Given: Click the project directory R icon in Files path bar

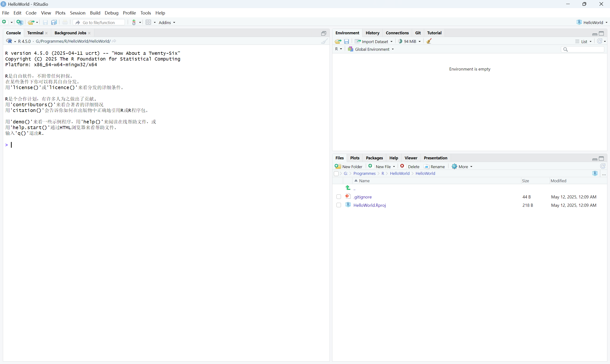Looking at the screenshot, I should [595, 173].
